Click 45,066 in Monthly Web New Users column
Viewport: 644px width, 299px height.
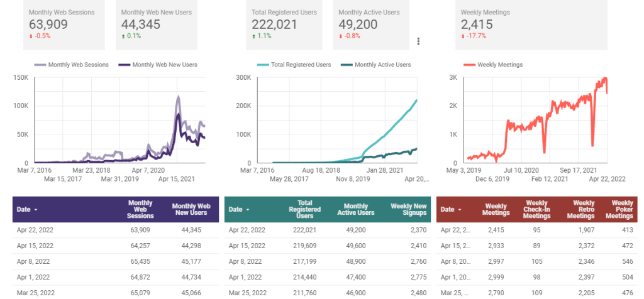(x=191, y=293)
